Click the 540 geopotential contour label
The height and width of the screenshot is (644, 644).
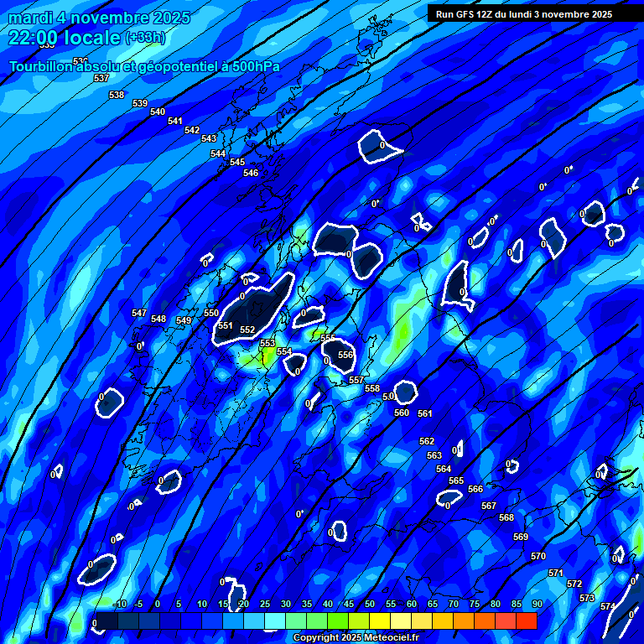click(x=158, y=112)
